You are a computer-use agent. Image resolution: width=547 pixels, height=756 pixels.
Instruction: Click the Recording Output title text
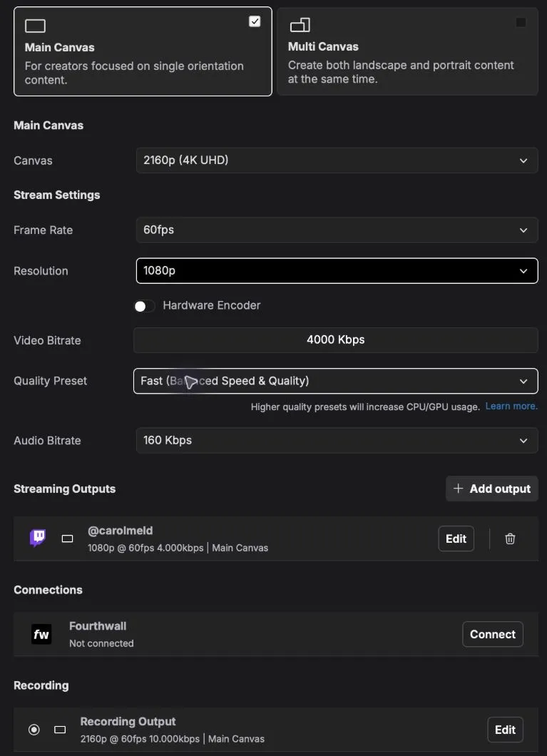coord(128,721)
